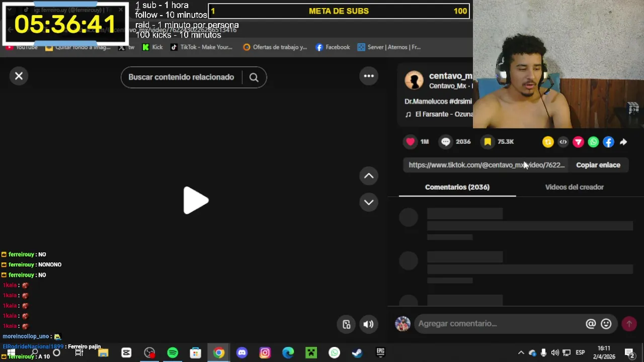644x362 pixels.
Task: Show hidden system tray icons
Action: [521, 352]
